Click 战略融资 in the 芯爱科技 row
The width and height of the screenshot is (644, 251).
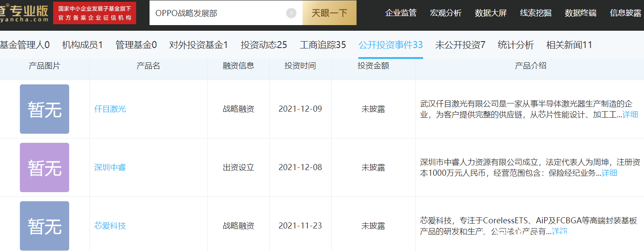coord(239,225)
